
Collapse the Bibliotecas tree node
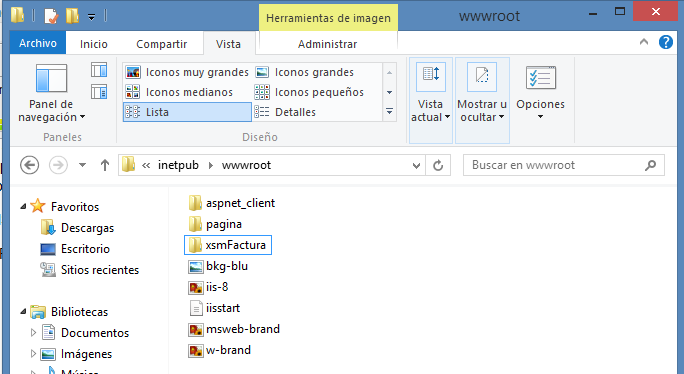(23, 312)
